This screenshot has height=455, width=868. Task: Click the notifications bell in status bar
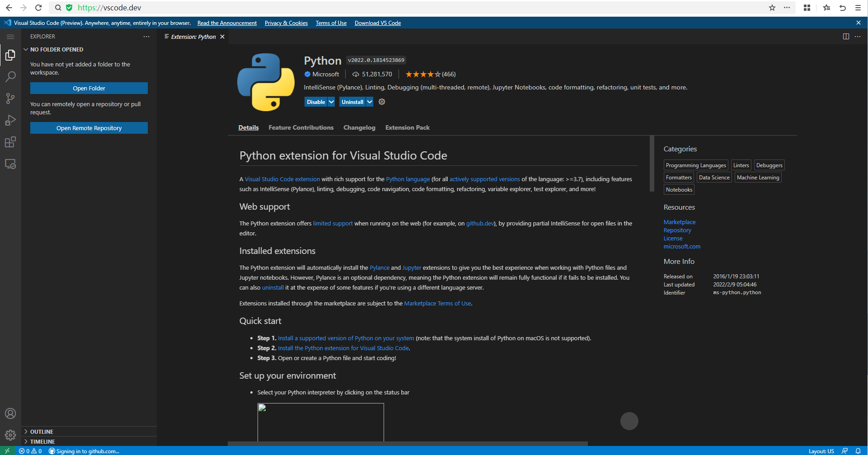click(858, 451)
